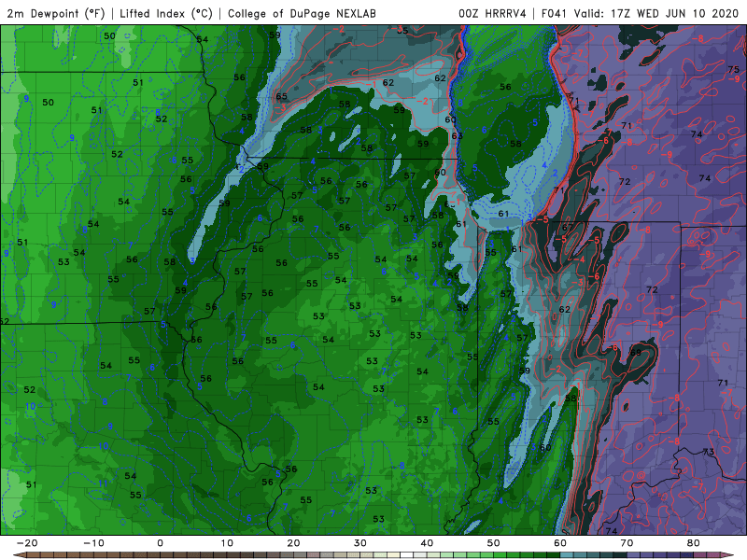747x560 pixels.
Task: Click the "Lifted Index (°C)" title text
Action: (166, 13)
